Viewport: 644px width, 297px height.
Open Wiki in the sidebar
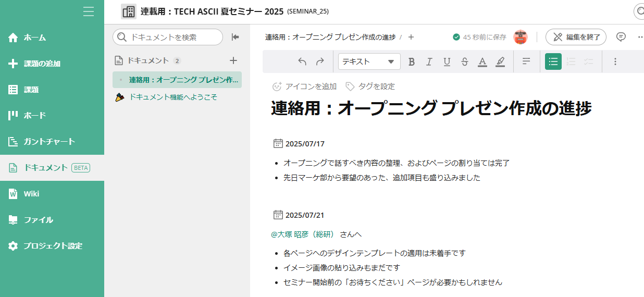(x=52, y=194)
